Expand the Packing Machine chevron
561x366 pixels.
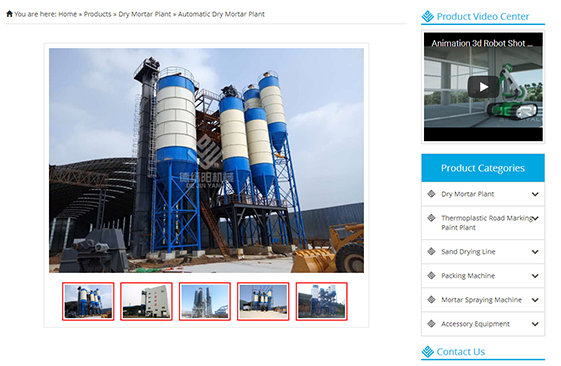pyautogui.click(x=535, y=276)
